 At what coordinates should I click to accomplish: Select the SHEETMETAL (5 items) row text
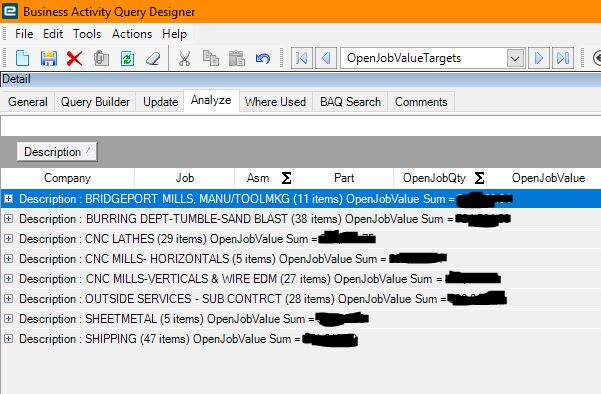point(166,318)
